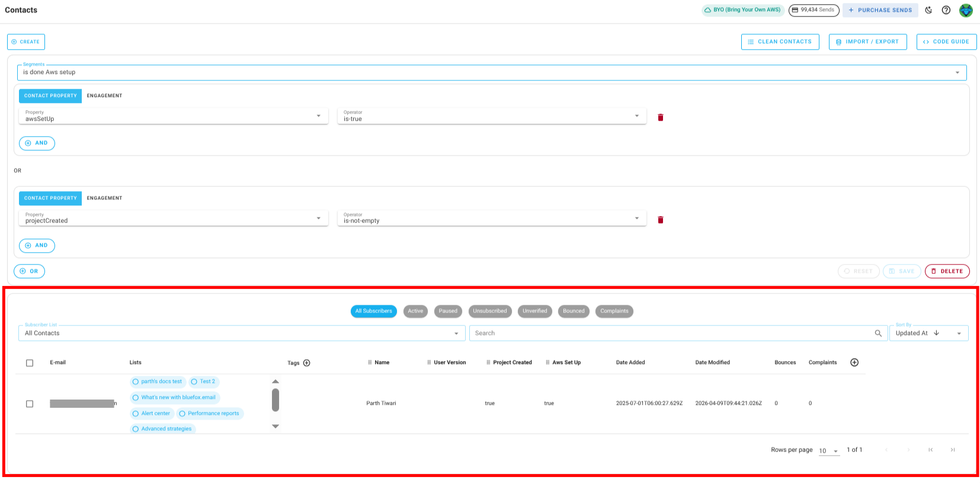Click the lists cell scrollbar thumb
Image resolution: width=980 pixels, height=483 pixels.
pos(276,400)
